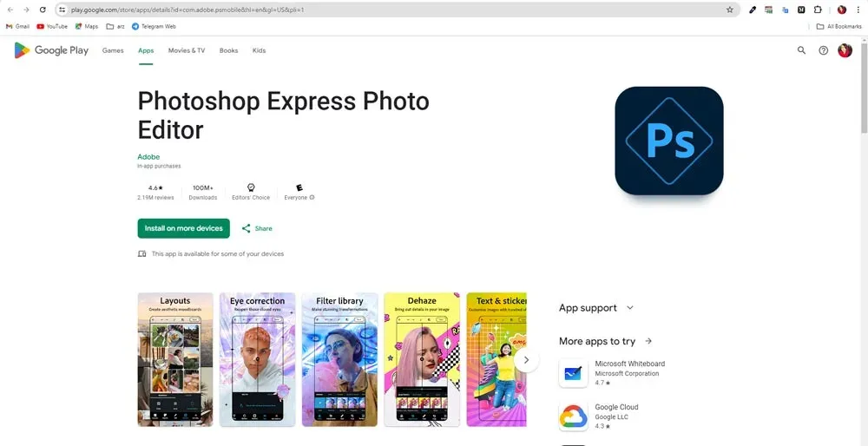
Task: Open YouTube bookmark
Action: 52,26
